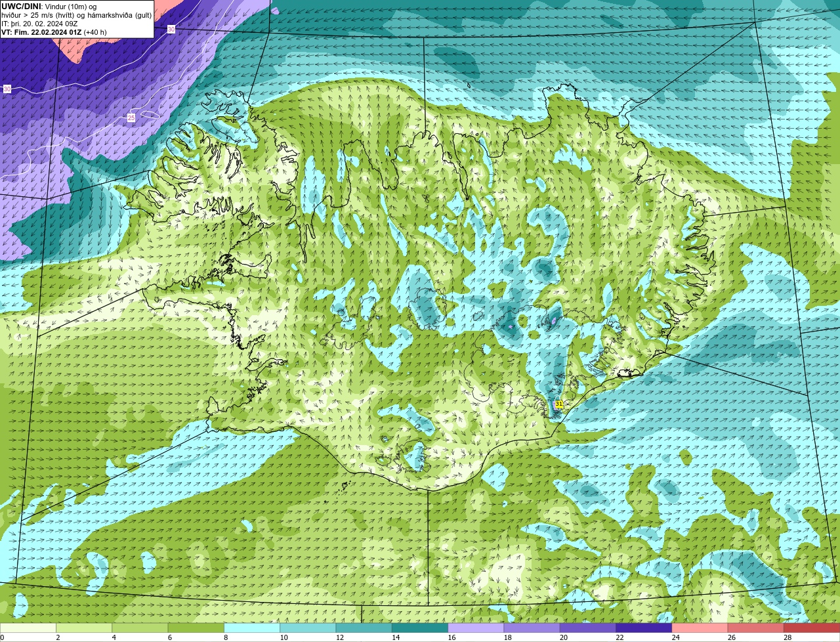Select the 18–20 m/s light purple legend swatch
Image resolution: width=840 pixels, height=642 pixels.
coord(532,628)
